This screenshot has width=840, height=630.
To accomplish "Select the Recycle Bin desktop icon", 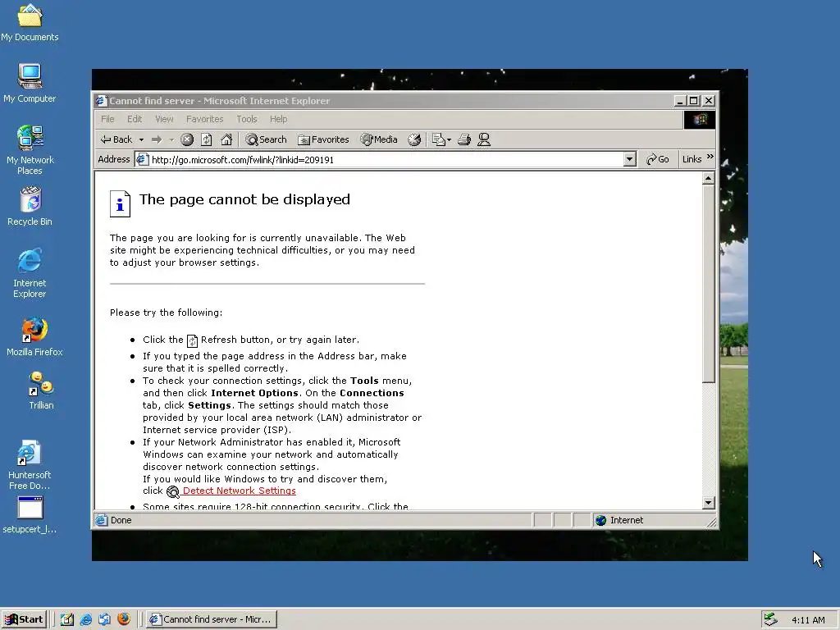I will click(x=30, y=206).
